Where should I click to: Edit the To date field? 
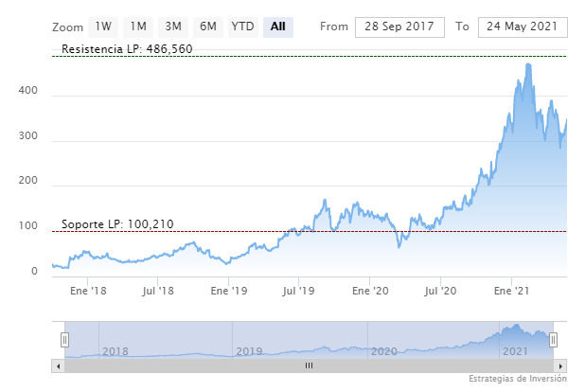click(523, 27)
